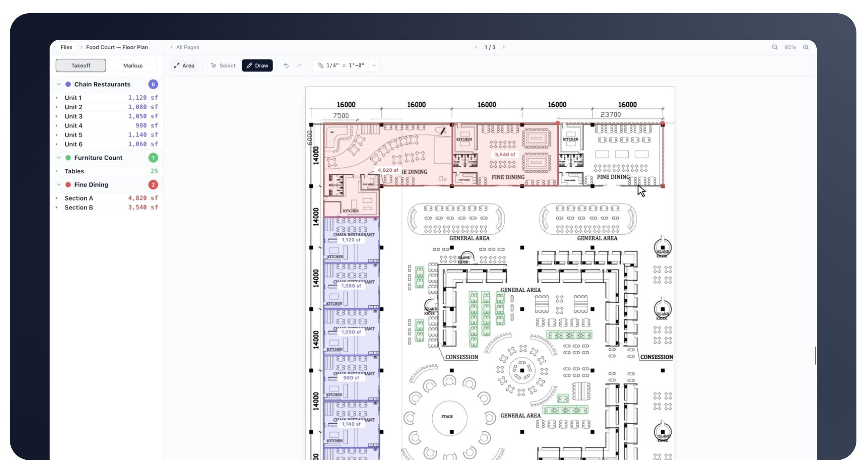The height and width of the screenshot is (475, 868).
Task: Click the zoom out magnifier icon
Action: point(775,47)
